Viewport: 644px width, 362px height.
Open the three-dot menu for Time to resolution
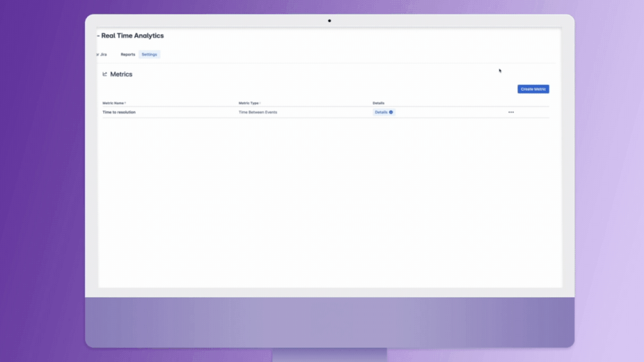[511, 112]
